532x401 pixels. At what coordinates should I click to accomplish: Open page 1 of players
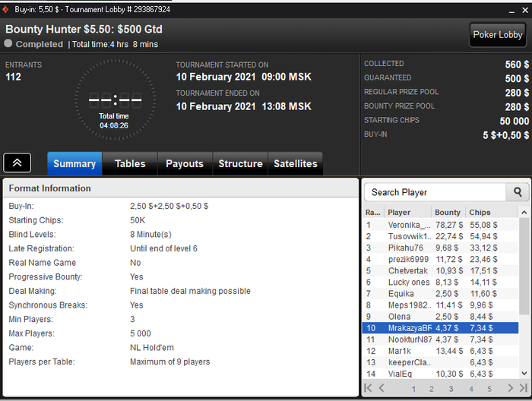click(413, 389)
